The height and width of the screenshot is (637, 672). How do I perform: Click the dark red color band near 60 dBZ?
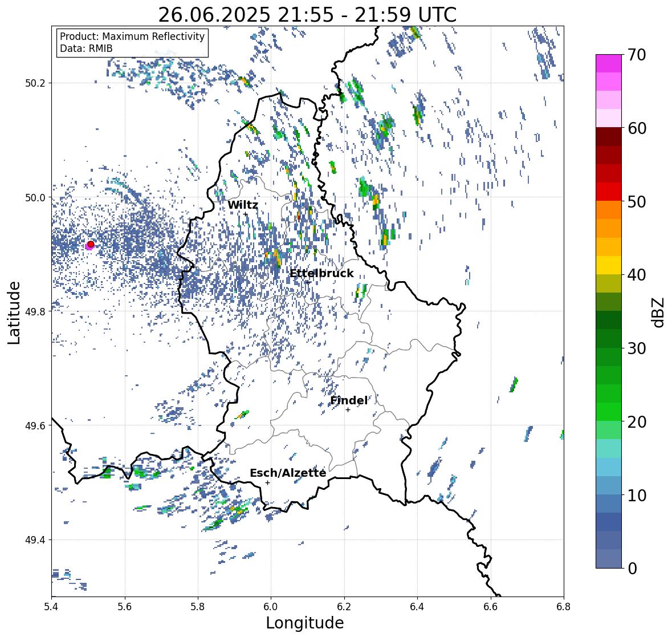(609, 137)
